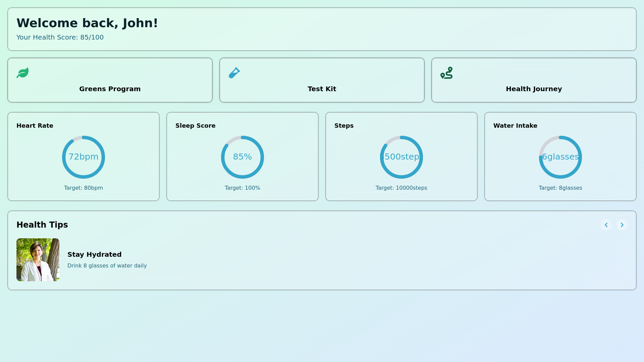Screen dimensions: 644x362
Task: Open the Health Journey card
Action: click(x=533, y=80)
